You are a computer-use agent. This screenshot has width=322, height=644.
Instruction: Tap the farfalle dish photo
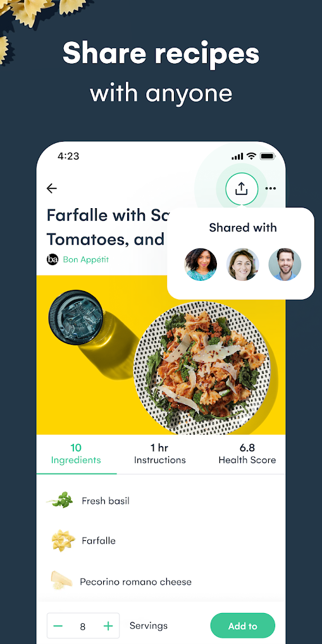161,355
